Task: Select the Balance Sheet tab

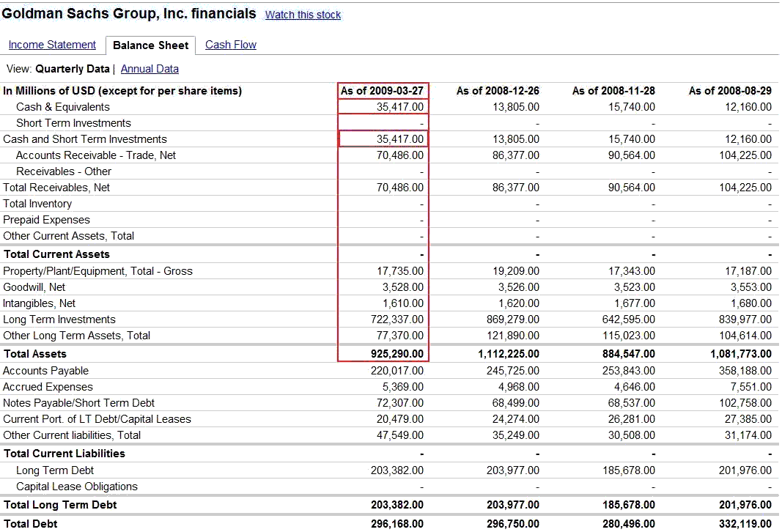Action: coord(150,45)
